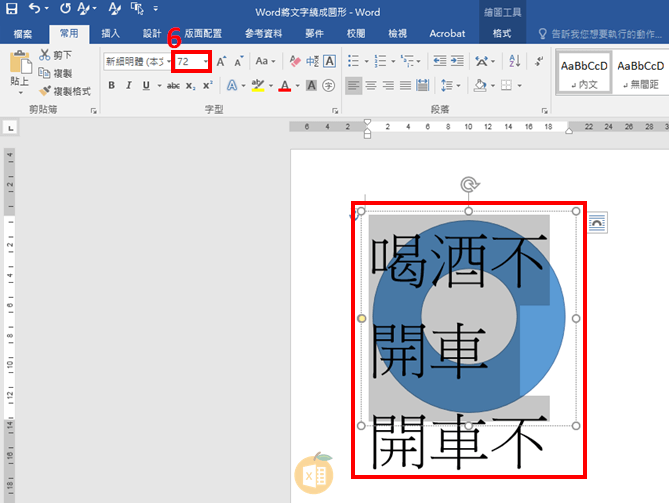Open the 版面配置 ribbon tab
The width and height of the screenshot is (669, 503).
click(203, 33)
